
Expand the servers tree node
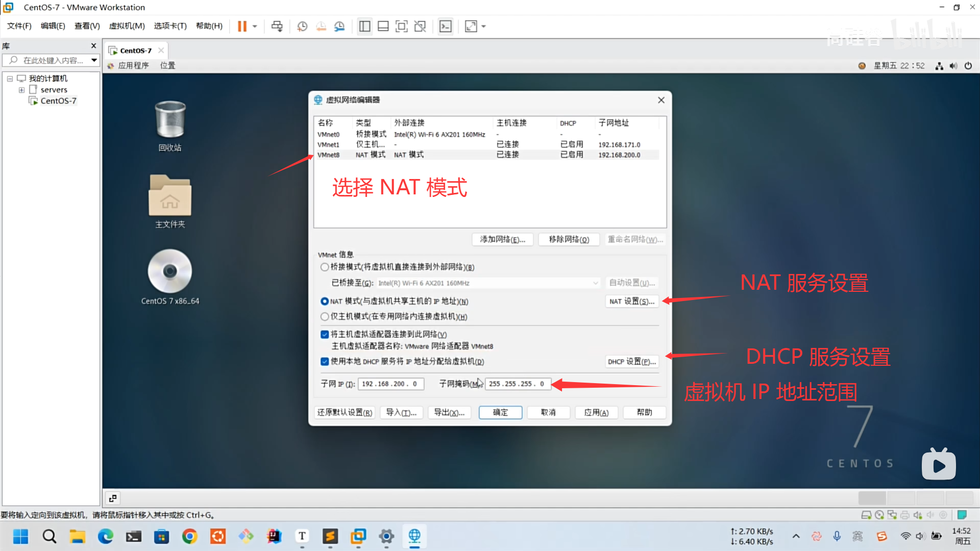pos(21,90)
